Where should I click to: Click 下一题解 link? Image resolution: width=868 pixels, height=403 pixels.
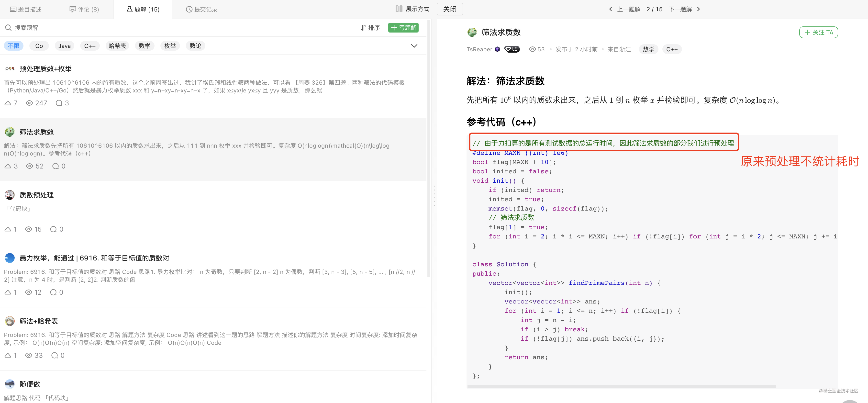[680, 10]
